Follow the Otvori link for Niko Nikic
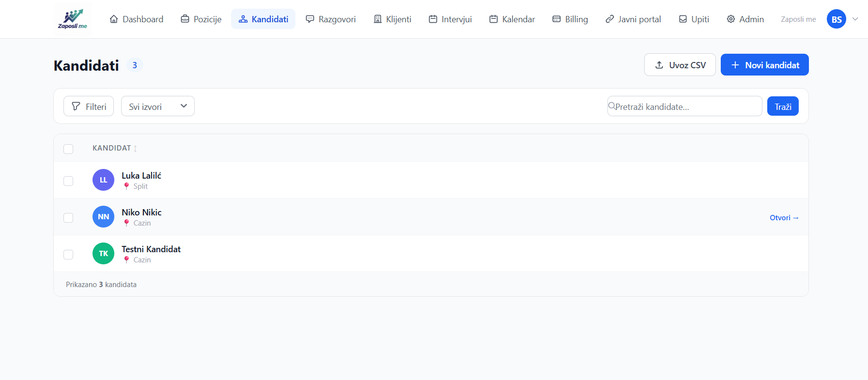This screenshot has height=380, width=868. click(x=784, y=218)
